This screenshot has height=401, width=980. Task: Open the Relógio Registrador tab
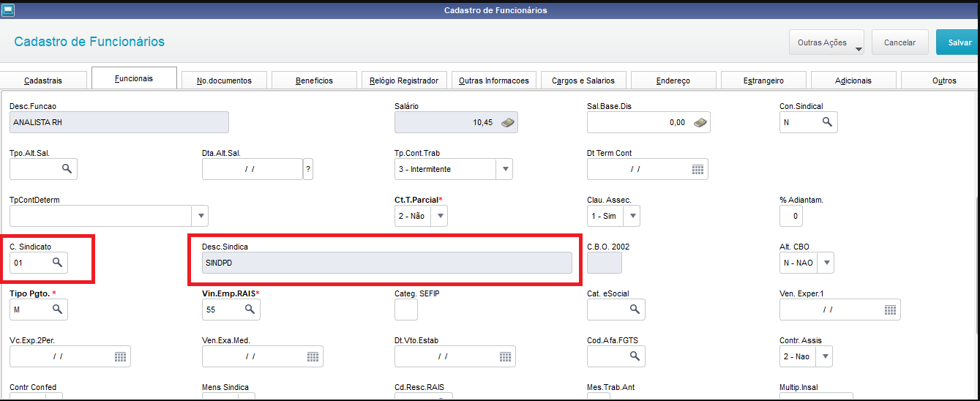(404, 80)
